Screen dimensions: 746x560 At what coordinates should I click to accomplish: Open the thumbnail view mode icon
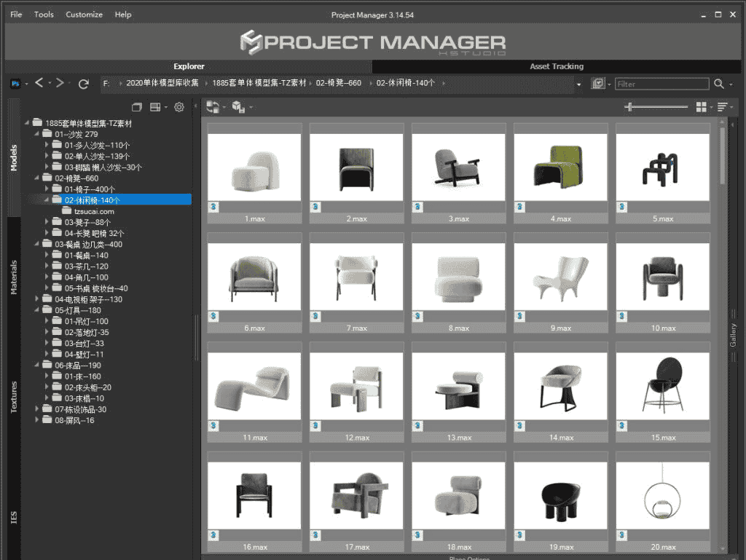(x=701, y=107)
